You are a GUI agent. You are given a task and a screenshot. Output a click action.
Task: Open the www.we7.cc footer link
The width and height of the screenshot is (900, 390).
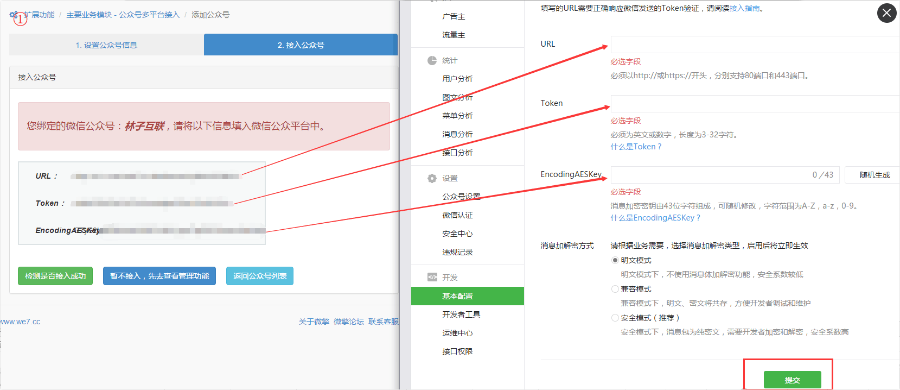tap(20, 322)
